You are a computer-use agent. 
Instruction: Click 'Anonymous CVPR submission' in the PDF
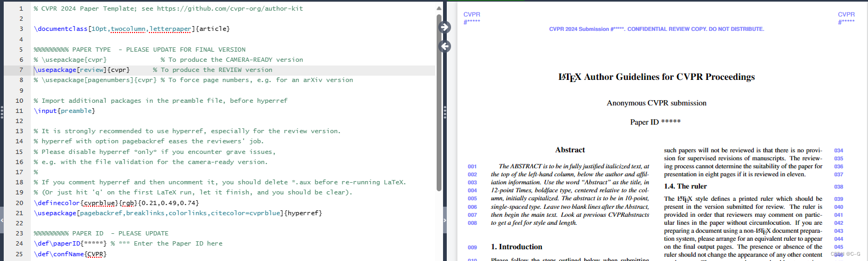(x=656, y=103)
